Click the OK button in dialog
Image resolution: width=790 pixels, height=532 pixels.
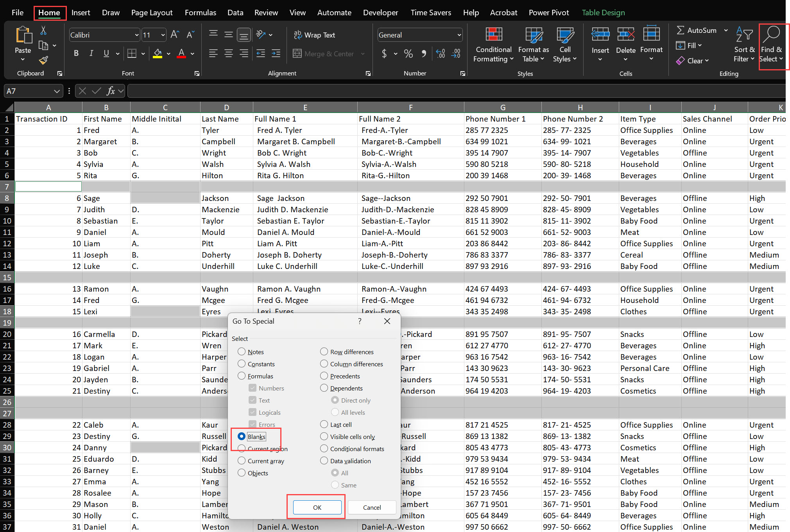click(x=317, y=507)
